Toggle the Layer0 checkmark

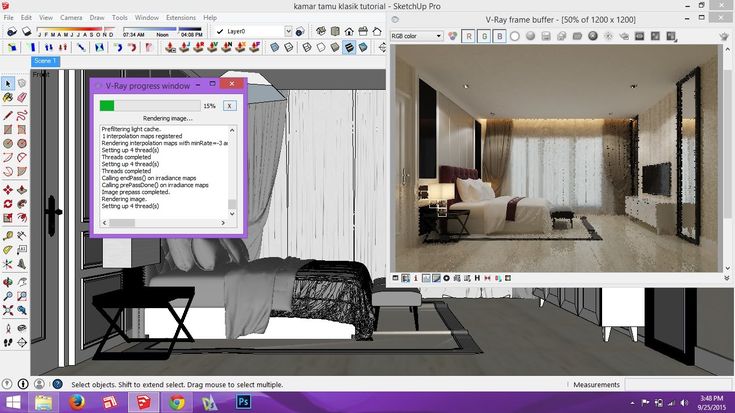click(220, 31)
